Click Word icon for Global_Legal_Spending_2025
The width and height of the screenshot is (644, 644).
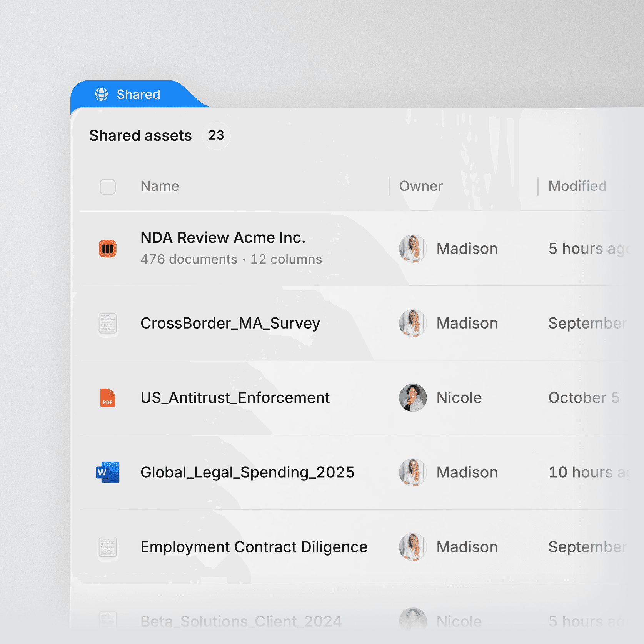coord(108,472)
